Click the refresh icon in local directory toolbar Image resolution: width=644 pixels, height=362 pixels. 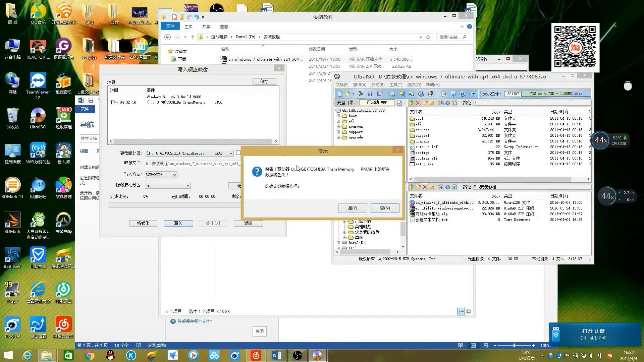pyautogui.click(x=454, y=187)
